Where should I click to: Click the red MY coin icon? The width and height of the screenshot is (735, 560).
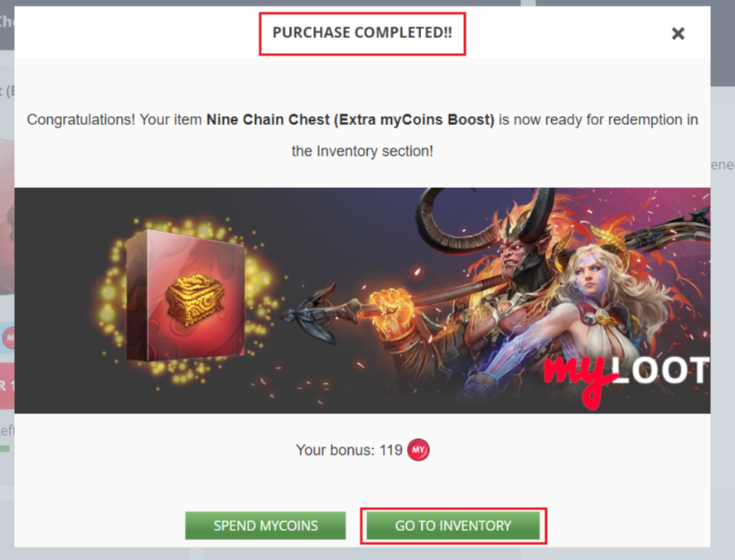point(418,450)
